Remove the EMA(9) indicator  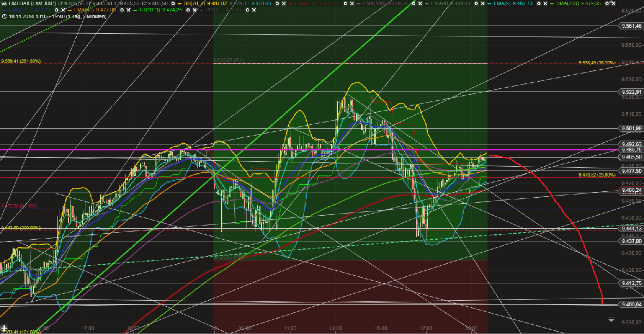coord(545,3)
